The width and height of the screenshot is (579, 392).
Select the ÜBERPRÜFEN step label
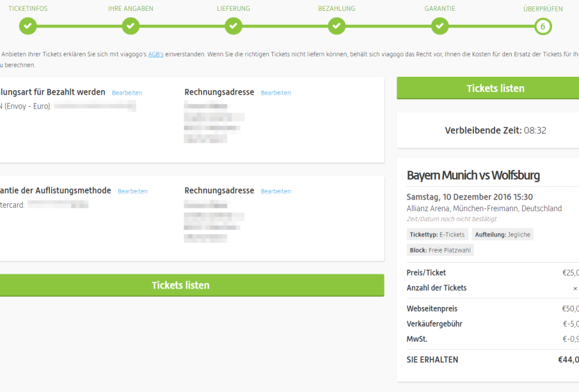click(x=543, y=8)
